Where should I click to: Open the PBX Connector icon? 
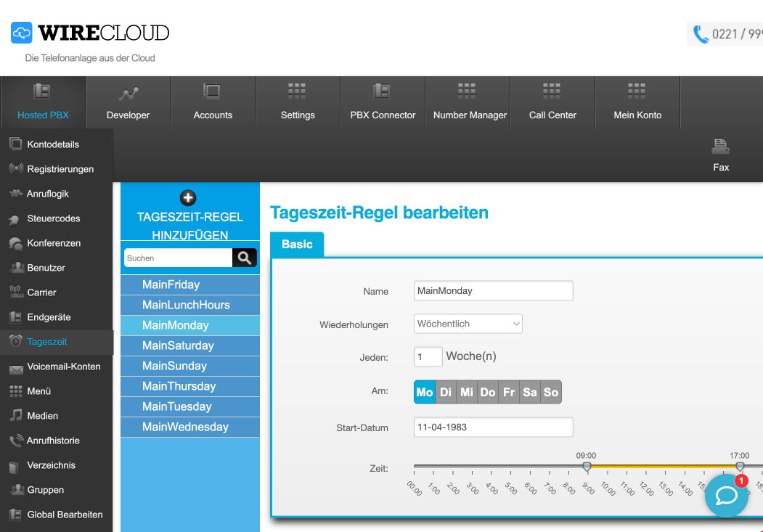(x=382, y=91)
